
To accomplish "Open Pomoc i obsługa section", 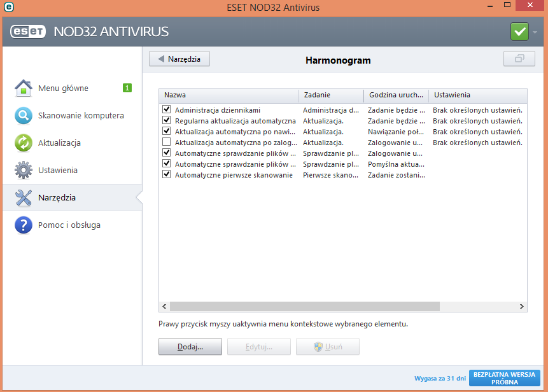I will 73,225.
